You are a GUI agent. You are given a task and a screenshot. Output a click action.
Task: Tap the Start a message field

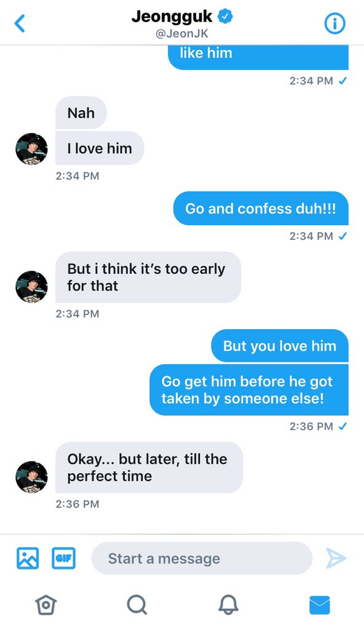(x=202, y=558)
